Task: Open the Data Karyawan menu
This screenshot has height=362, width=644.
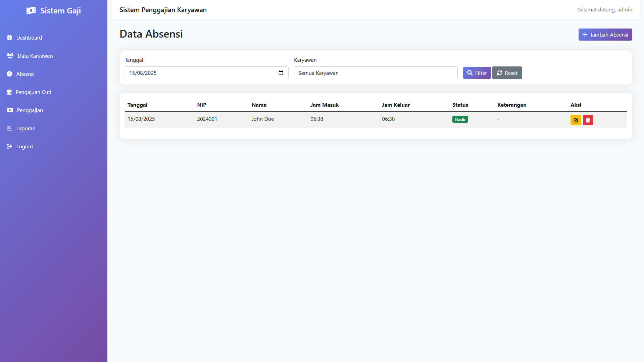Action: [x=35, y=56]
